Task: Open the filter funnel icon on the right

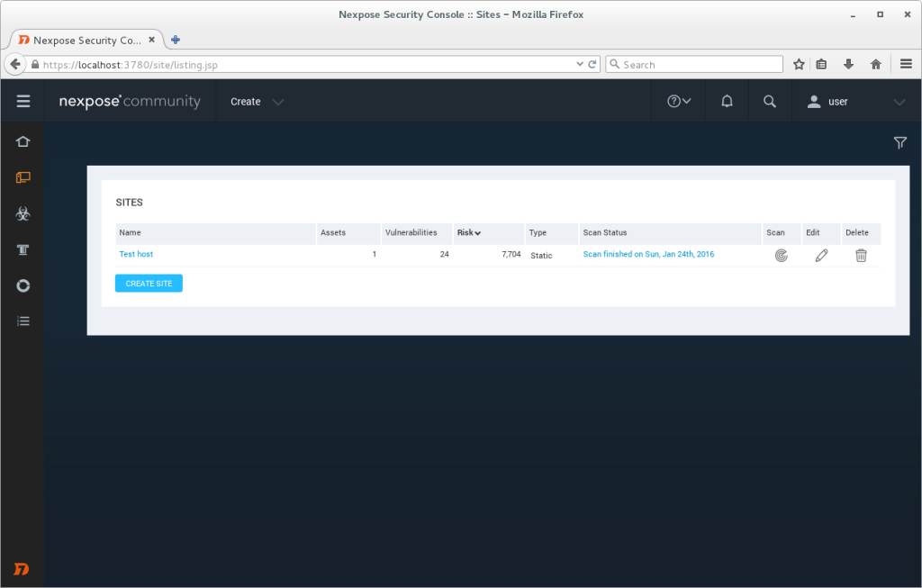Action: [900, 142]
